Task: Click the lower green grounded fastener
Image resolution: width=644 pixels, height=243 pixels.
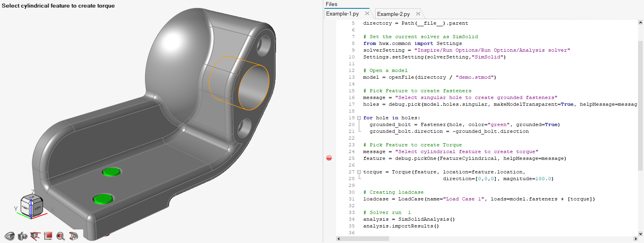Action: (103, 198)
